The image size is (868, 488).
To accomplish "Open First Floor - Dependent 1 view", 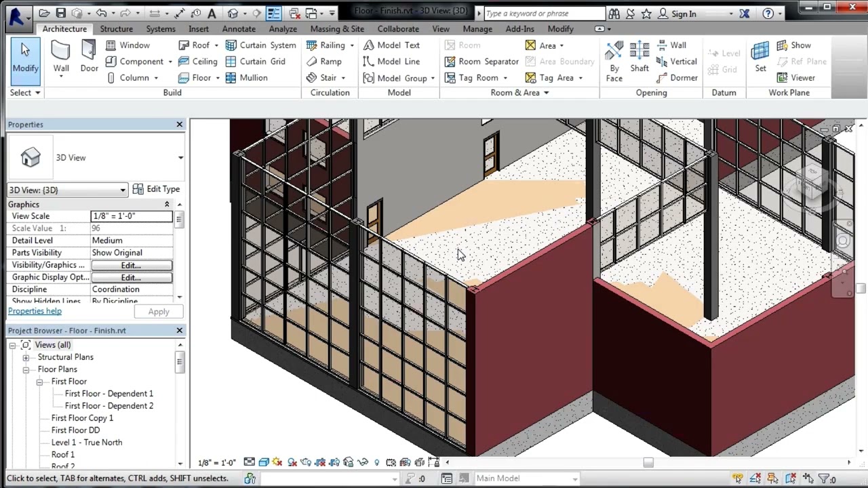I will click(x=109, y=394).
